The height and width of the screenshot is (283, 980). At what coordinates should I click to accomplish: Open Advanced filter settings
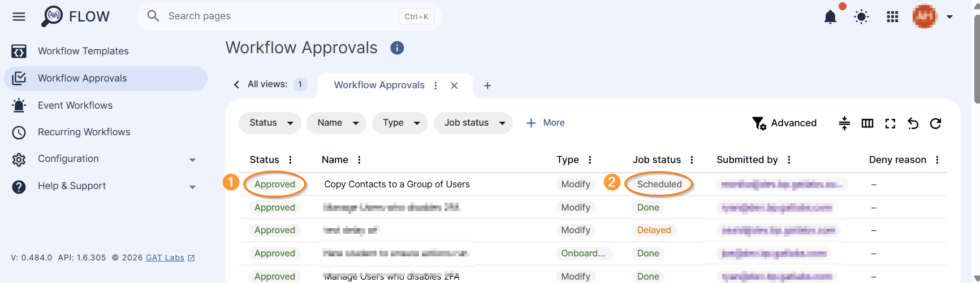click(784, 123)
